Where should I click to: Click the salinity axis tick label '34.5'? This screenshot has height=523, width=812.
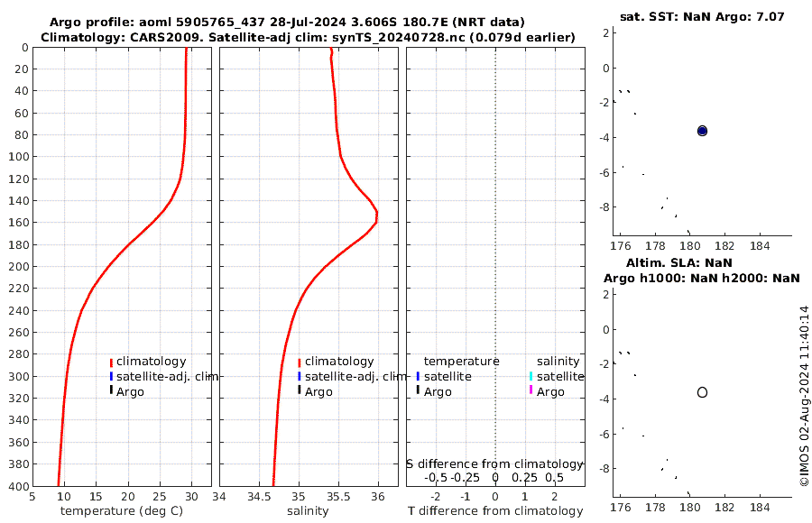point(259,497)
